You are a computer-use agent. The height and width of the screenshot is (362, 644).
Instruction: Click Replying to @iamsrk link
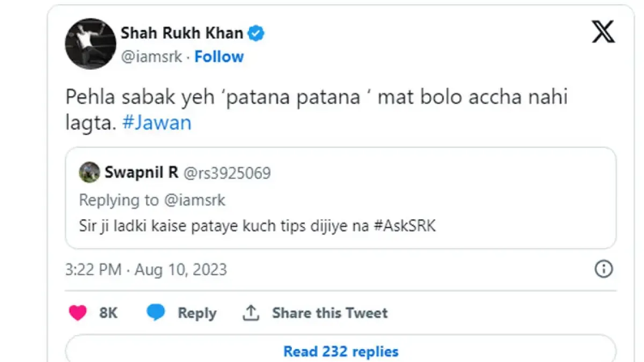[153, 200]
